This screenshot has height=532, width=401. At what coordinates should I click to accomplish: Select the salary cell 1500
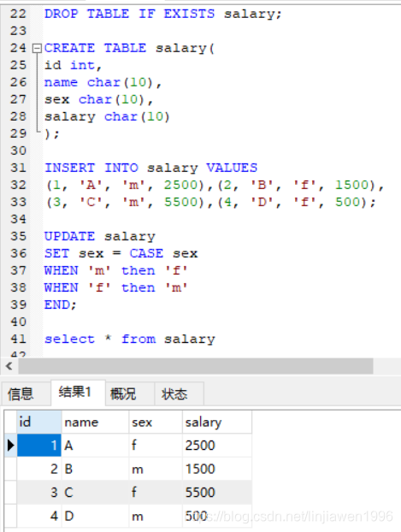click(x=217, y=469)
